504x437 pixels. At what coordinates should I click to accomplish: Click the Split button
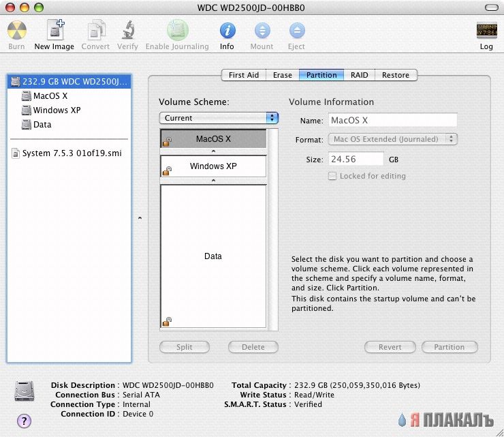coord(185,347)
